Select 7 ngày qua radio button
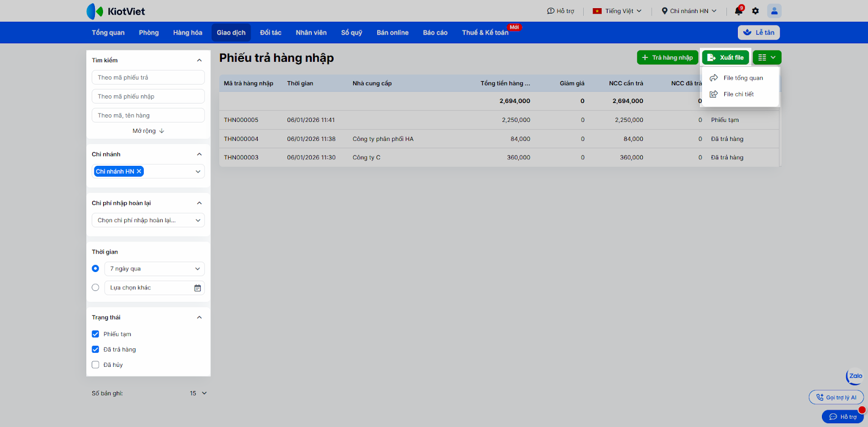868x427 pixels. coord(95,269)
